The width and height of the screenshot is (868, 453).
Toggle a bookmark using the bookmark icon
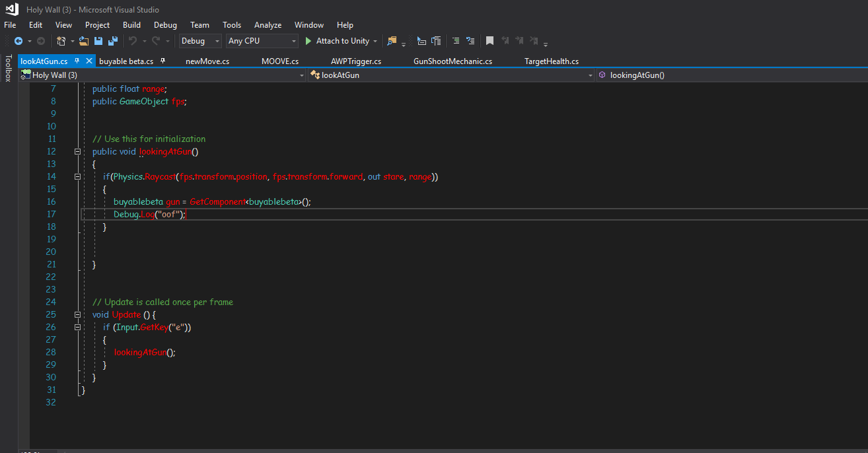click(489, 41)
